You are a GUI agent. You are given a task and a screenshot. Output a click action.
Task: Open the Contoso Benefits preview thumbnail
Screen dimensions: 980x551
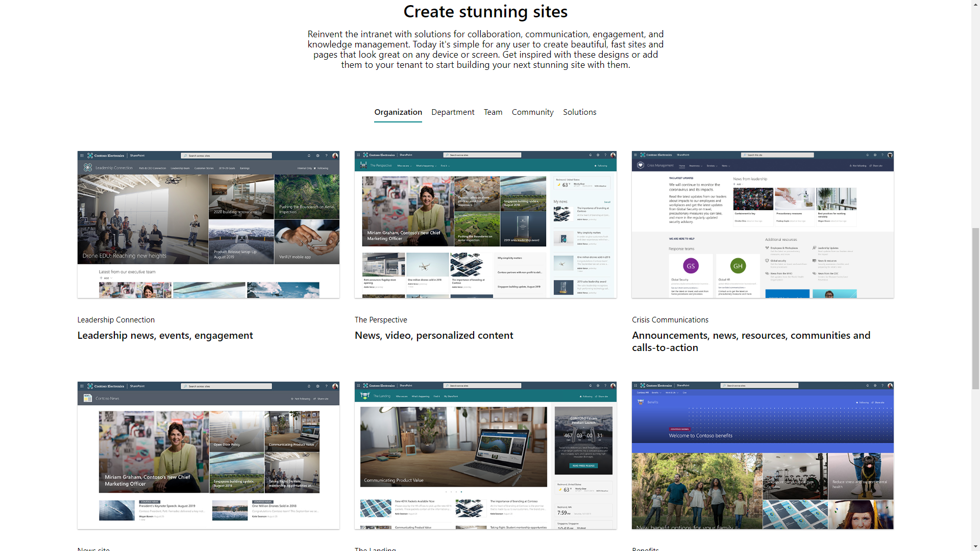[x=763, y=455]
